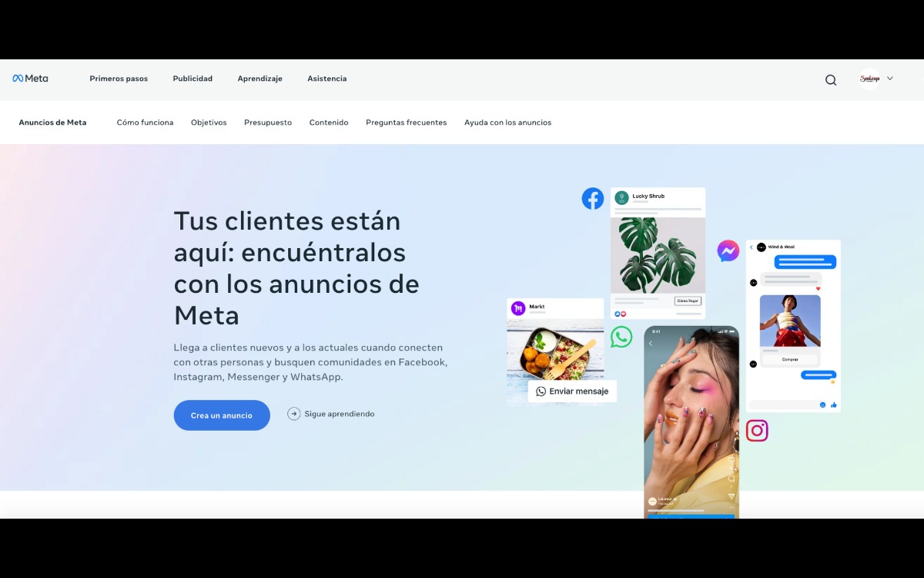
Task: Go to the Cómo funciona section
Action: [x=145, y=123]
